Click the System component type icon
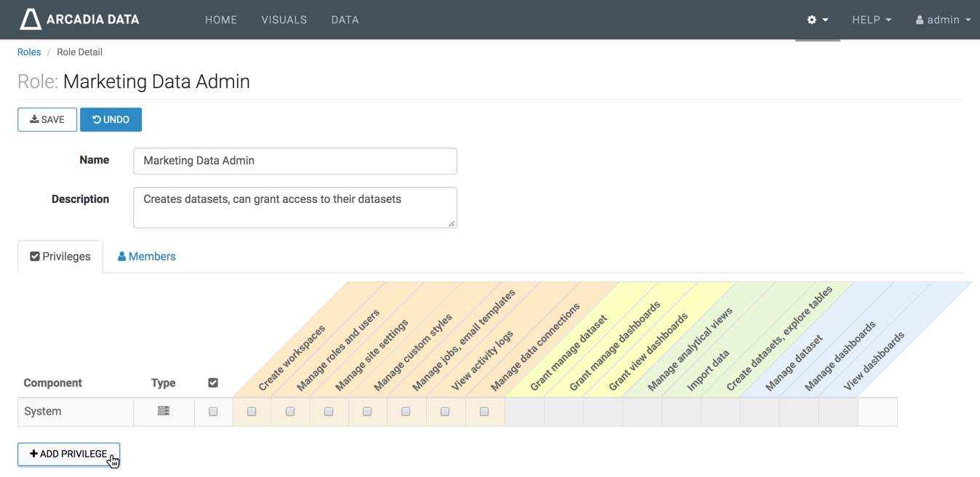980x477 pixels. pos(164,411)
